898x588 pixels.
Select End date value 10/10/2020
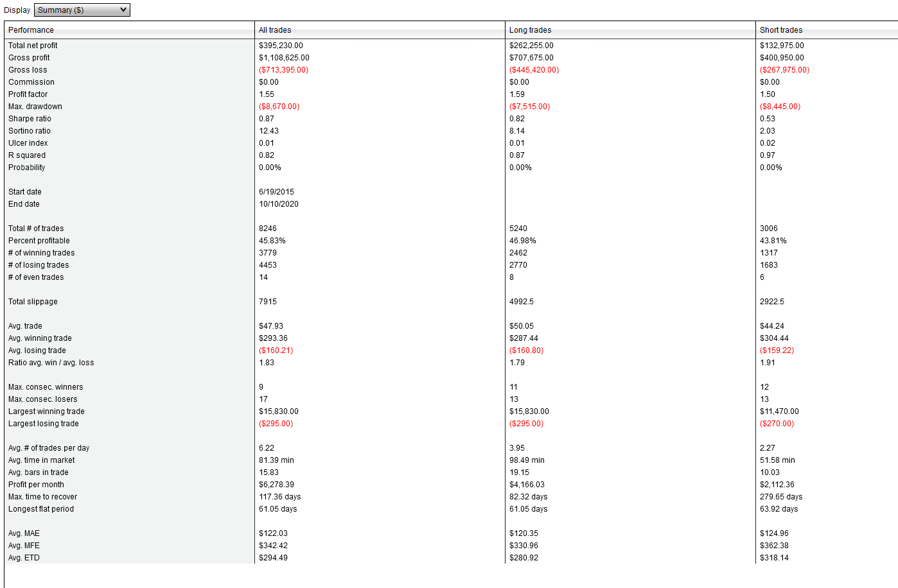tap(279, 204)
